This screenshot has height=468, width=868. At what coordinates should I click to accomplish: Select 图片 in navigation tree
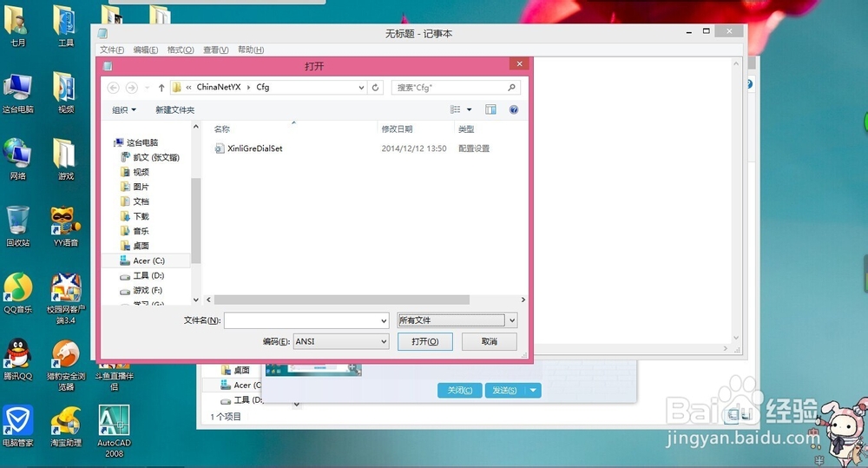pyautogui.click(x=135, y=187)
